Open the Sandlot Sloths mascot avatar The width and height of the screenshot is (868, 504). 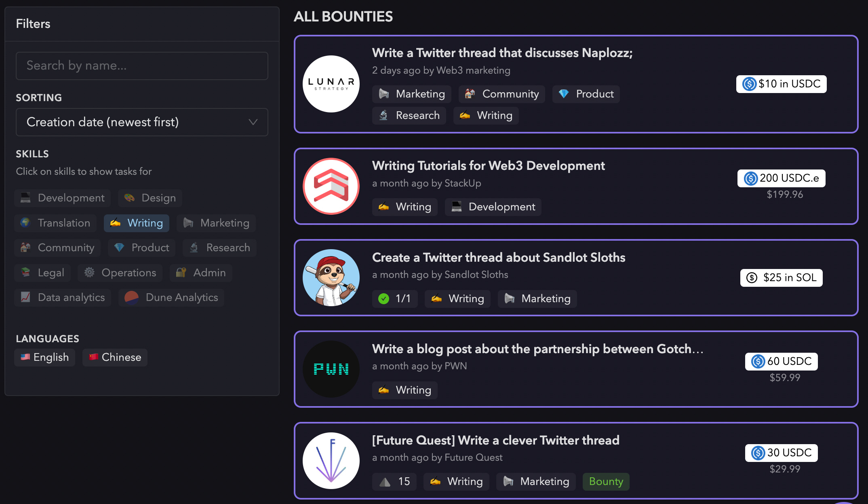[x=331, y=277]
